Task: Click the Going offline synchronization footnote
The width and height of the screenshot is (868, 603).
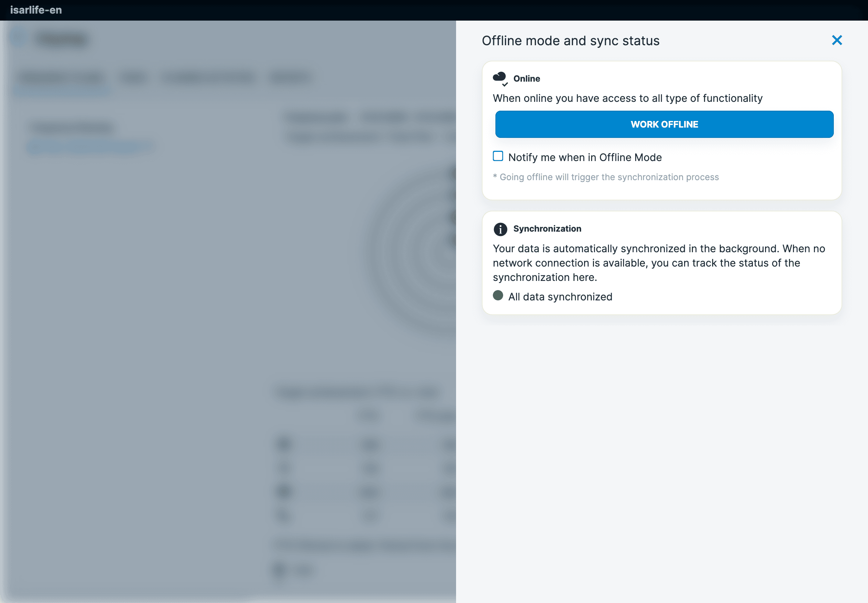Action: 606,177
